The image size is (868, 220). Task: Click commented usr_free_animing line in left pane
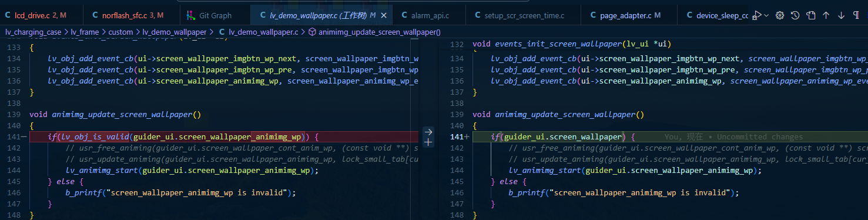[242, 148]
